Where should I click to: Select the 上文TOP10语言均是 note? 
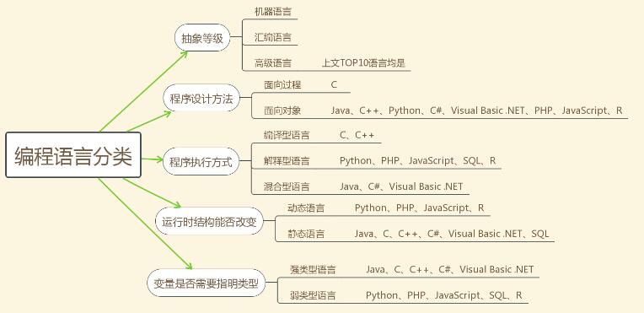point(363,63)
